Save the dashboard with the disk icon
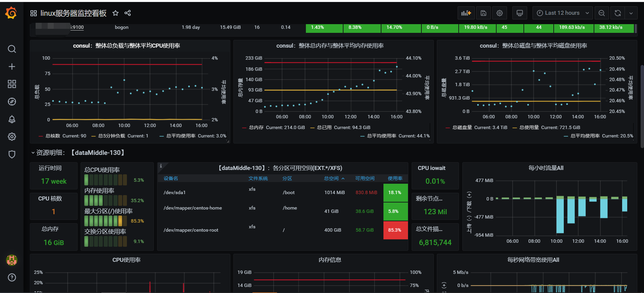This screenshot has width=644, height=293. click(484, 13)
